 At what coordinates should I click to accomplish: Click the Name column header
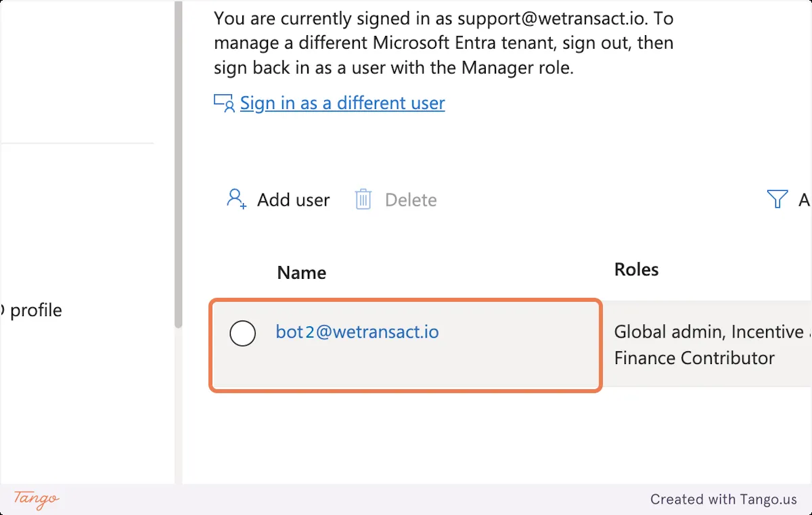[x=302, y=272]
